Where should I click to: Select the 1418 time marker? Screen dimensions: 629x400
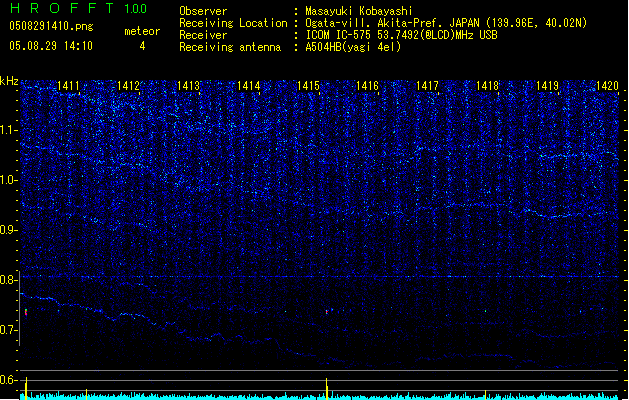(487, 87)
